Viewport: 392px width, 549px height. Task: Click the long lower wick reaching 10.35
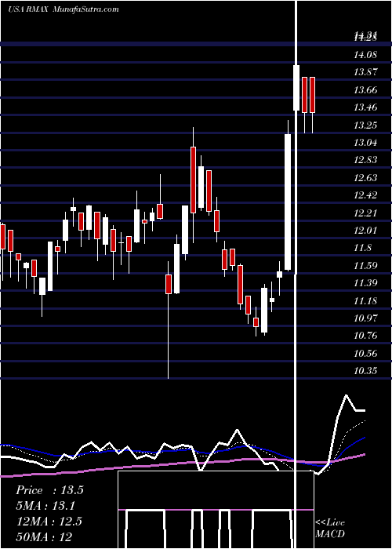pyautogui.click(x=169, y=336)
